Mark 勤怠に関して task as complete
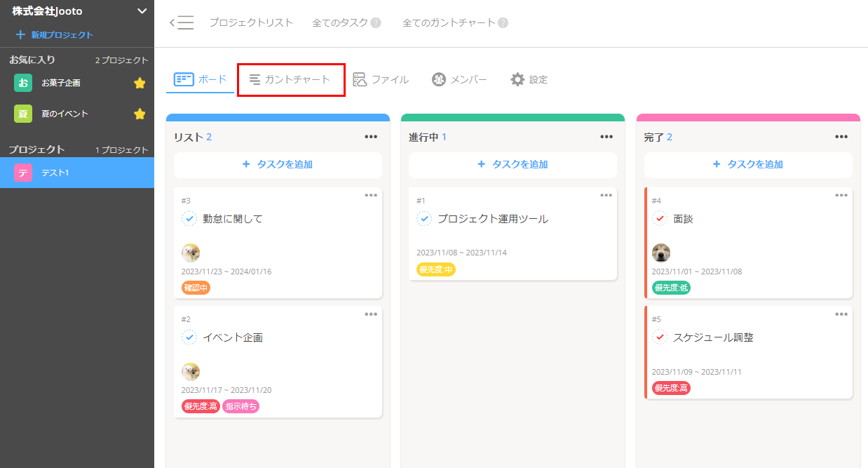 click(x=189, y=219)
